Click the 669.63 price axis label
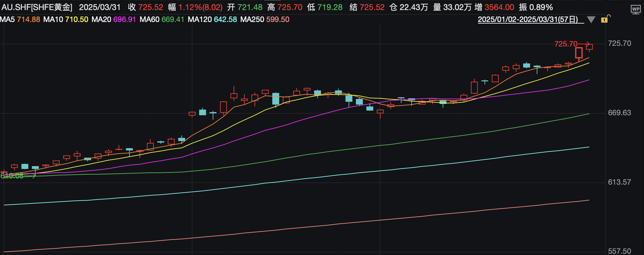This screenshot has width=644, height=255. (x=619, y=113)
